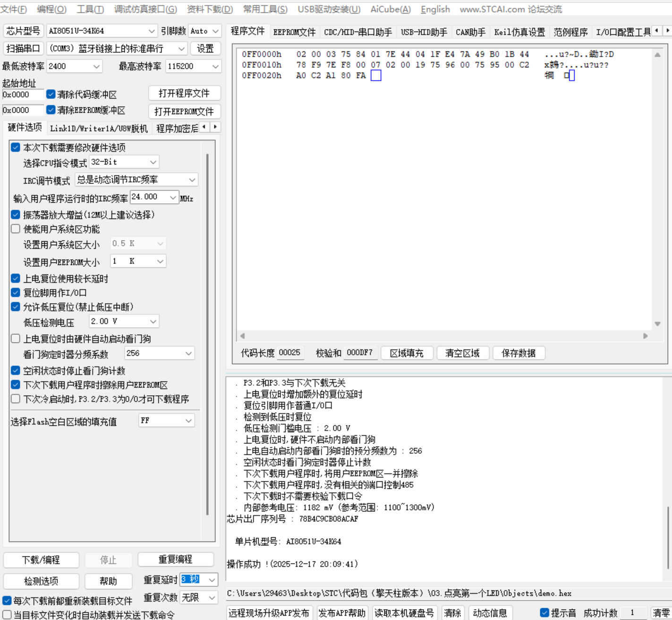Toggle 每次下载前都重新装载目标文件 checkbox
The height and width of the screenshot is (620, 672).
coord(7,601)
